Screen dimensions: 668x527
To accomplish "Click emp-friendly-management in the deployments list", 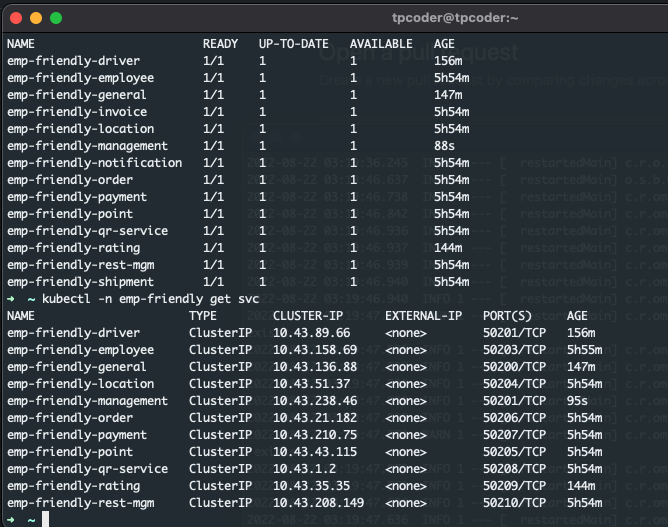I will click(87, 146).
